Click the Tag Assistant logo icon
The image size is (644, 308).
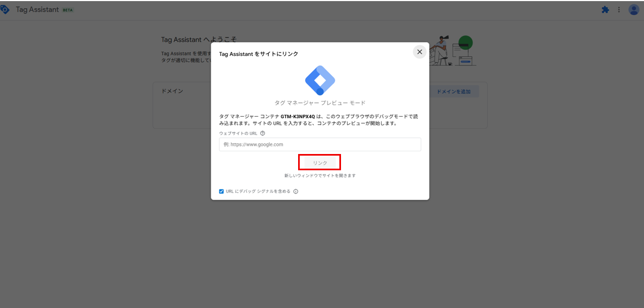(5, 9)
